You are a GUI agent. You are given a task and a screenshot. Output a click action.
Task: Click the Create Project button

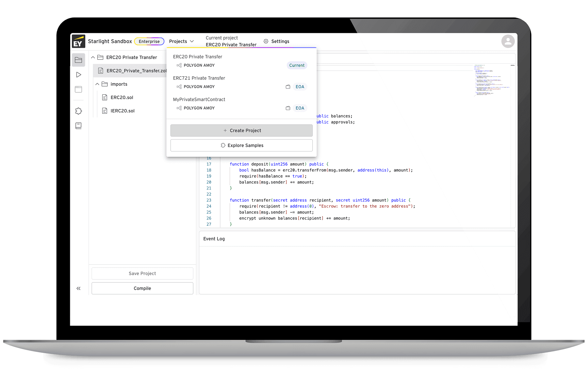[241, 131]
